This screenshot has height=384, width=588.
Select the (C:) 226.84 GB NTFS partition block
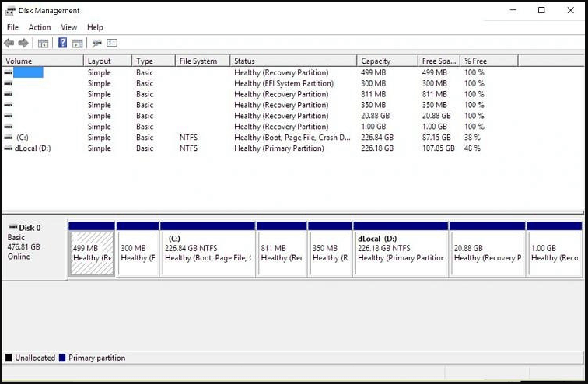pos(208,253)
